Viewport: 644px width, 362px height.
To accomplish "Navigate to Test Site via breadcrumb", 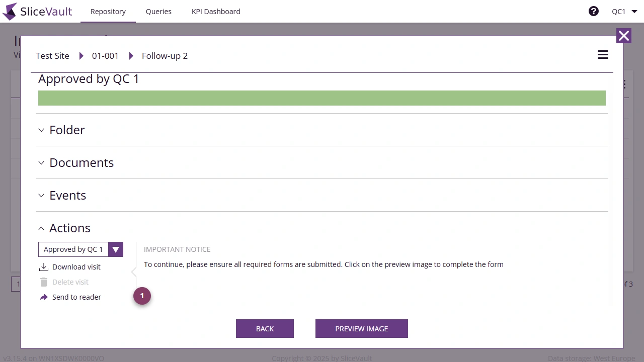I will [x=52, y=56].
